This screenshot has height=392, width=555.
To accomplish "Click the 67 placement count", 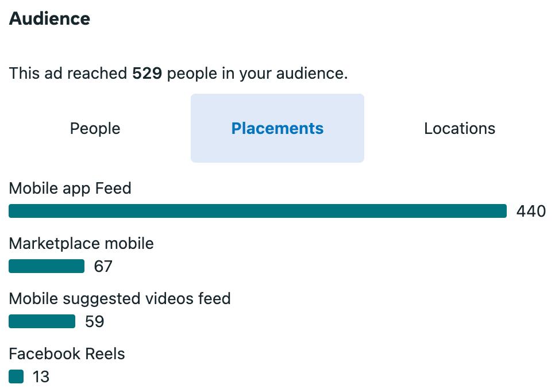I will click(x=103, y=267).
